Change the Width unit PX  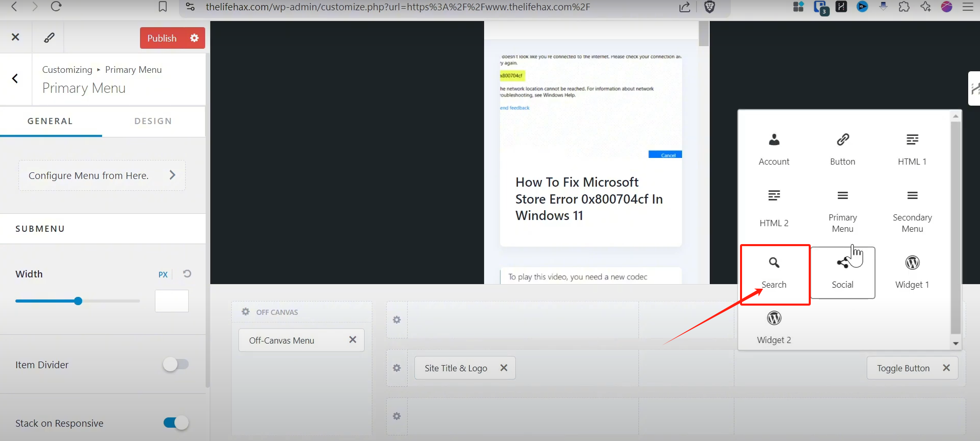pyautogui.click(x=163, y=274)
